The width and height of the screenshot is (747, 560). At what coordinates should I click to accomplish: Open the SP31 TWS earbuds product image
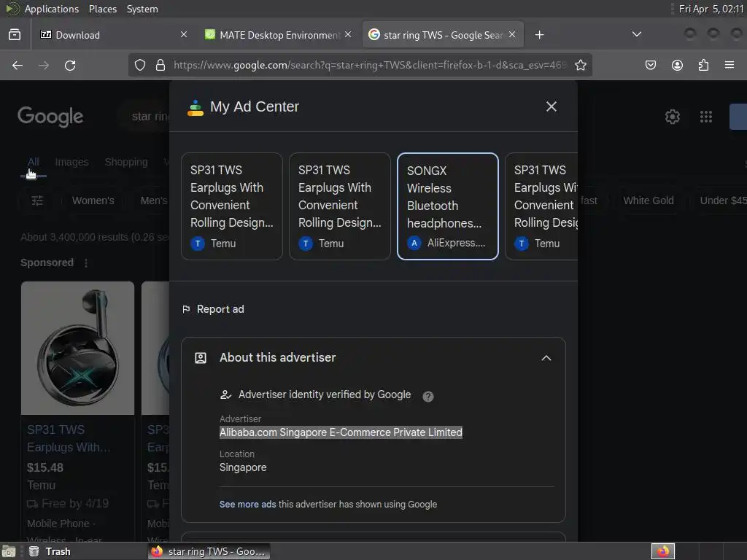coord(77,348)
